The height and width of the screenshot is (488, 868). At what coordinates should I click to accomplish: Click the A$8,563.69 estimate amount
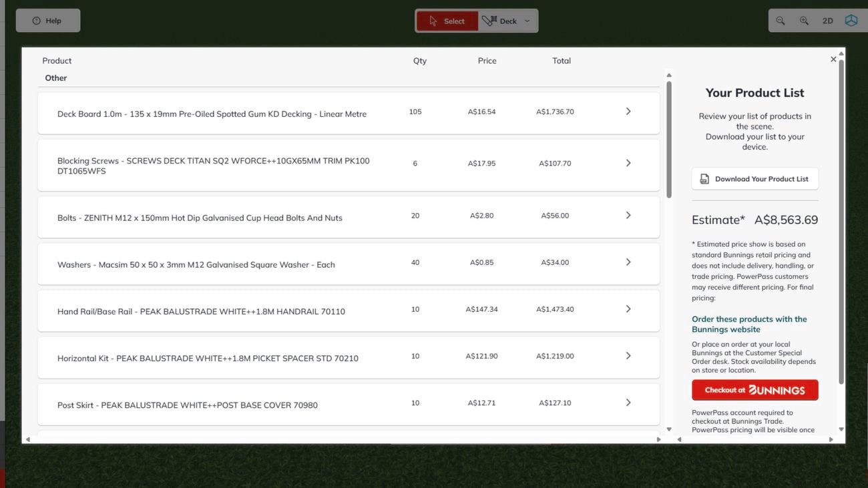click(x=786, y=220)
